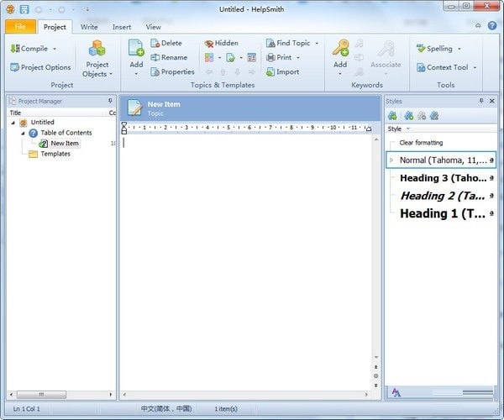Viewport: 504px width, 420px height.
Task: Click the colored squares topic status icon
Action: pos(209,58)
